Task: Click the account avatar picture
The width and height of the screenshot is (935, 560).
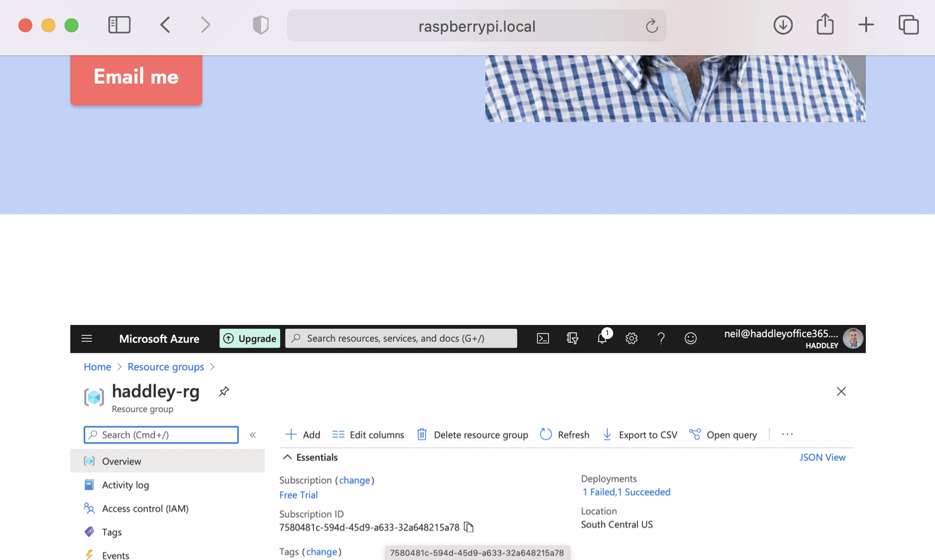Action: click(853, 338)
